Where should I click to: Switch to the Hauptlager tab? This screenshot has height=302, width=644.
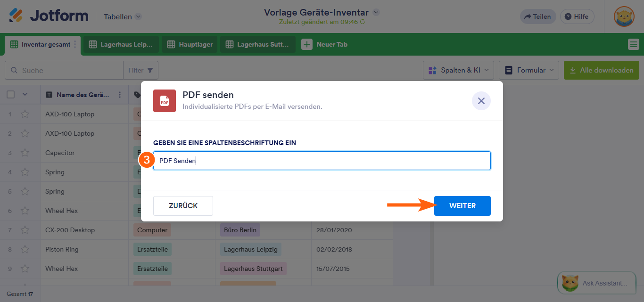(189, 44)
